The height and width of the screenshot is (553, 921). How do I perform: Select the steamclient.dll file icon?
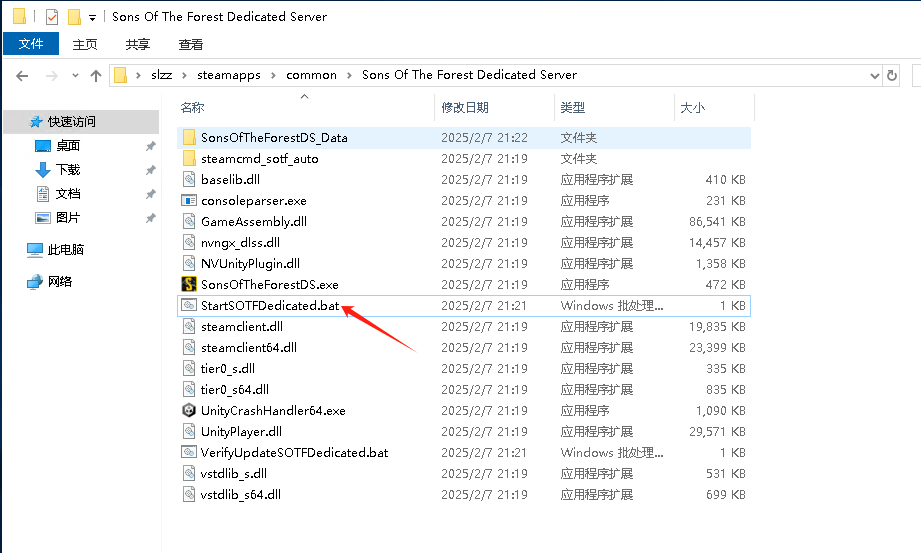(189, 327)
